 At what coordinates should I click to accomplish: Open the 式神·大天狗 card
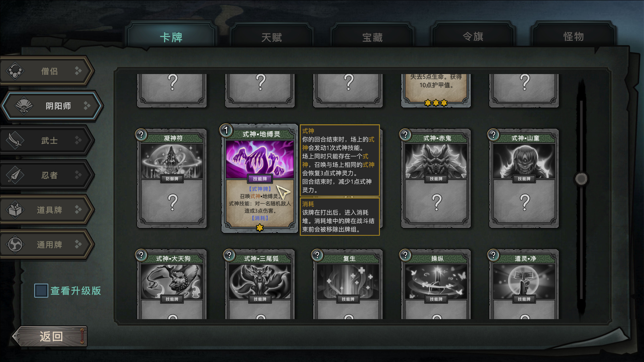(x=172, y=284)
